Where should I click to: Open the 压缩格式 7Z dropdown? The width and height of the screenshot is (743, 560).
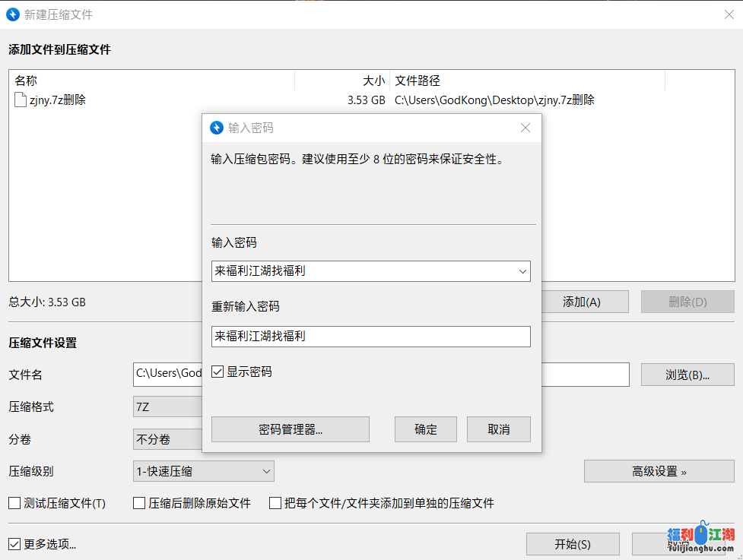coord(167,407)
